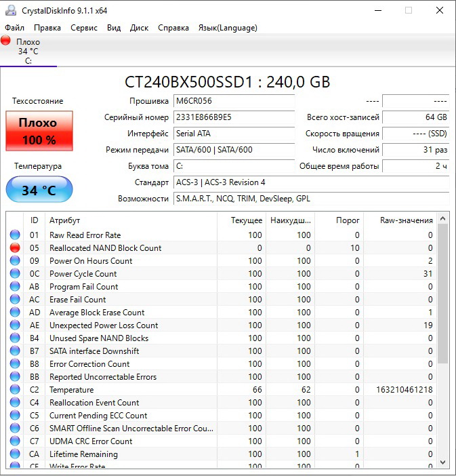Image resolution: width=456 pixels, height=476 pixels.
Task: Minimize the CrystalDiskInfo window
Action: 378,10
